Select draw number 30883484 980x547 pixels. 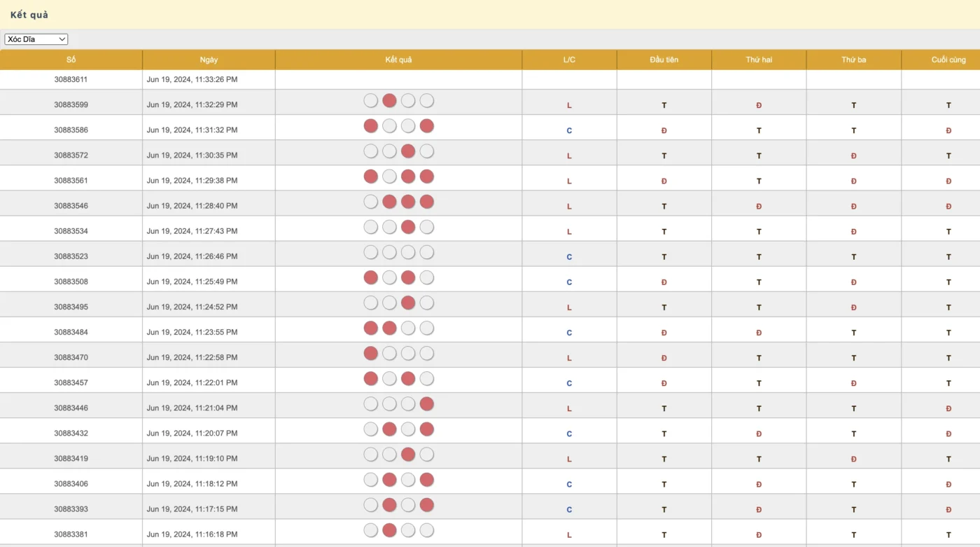pos(71,332)
